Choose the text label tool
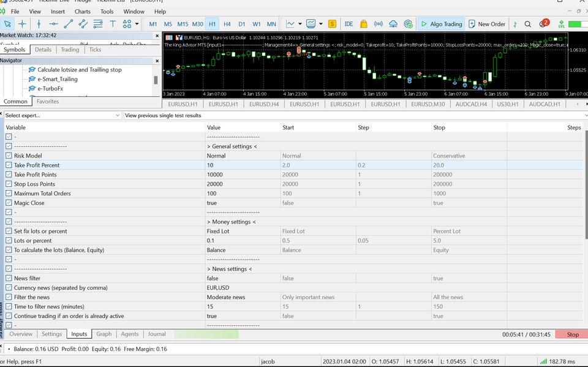The image size is (588, 367). (x=113, y=24)
